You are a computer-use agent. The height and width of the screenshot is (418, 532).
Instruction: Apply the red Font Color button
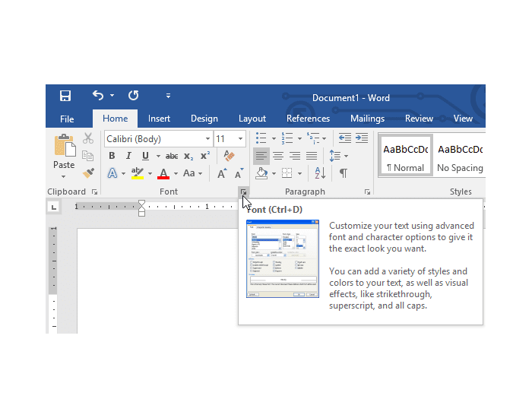(163, 173)
